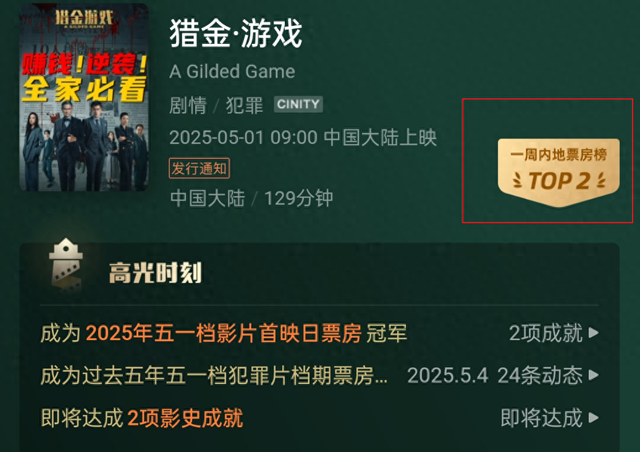Viewport: 640px width, 452px height.
Task: Click the 2025.5.4 24条动态 label
Action: tap(495, 375)
